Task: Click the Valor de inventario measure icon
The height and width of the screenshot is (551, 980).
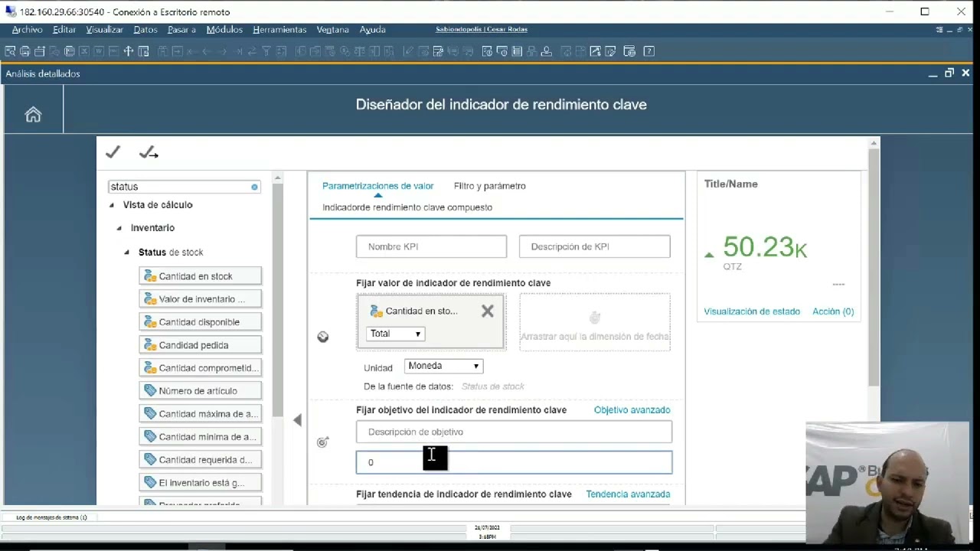Action: coord(150,299)
